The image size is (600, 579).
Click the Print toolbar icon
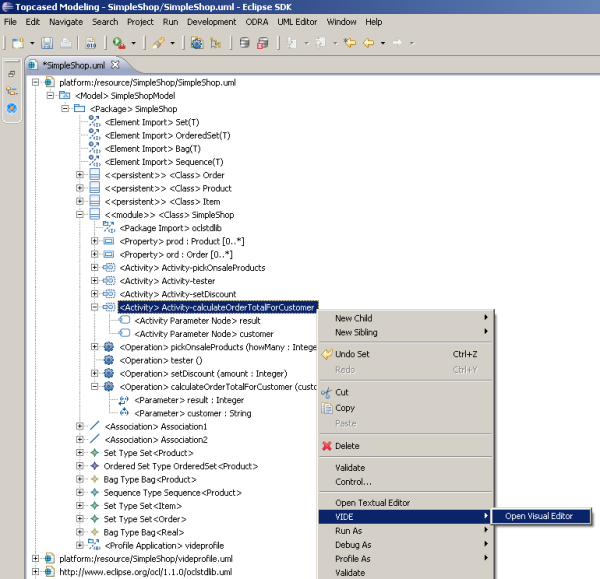(66, 43)
